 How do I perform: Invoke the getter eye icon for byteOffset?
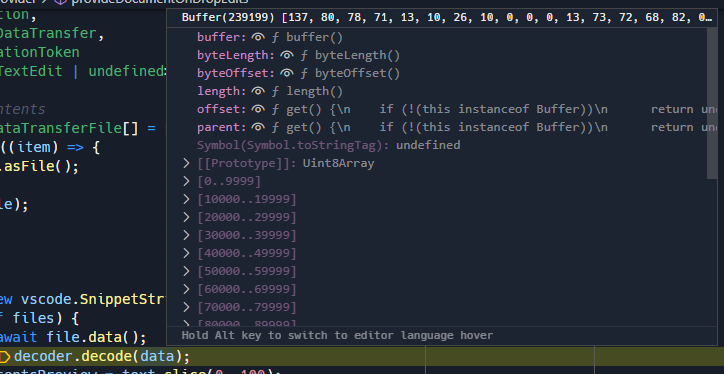(x=287, y=73)
